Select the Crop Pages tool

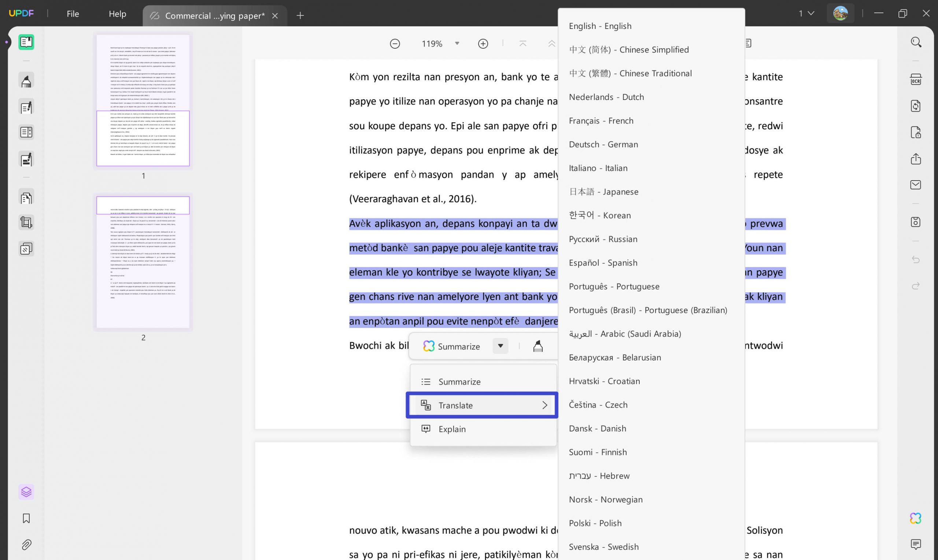26,222
